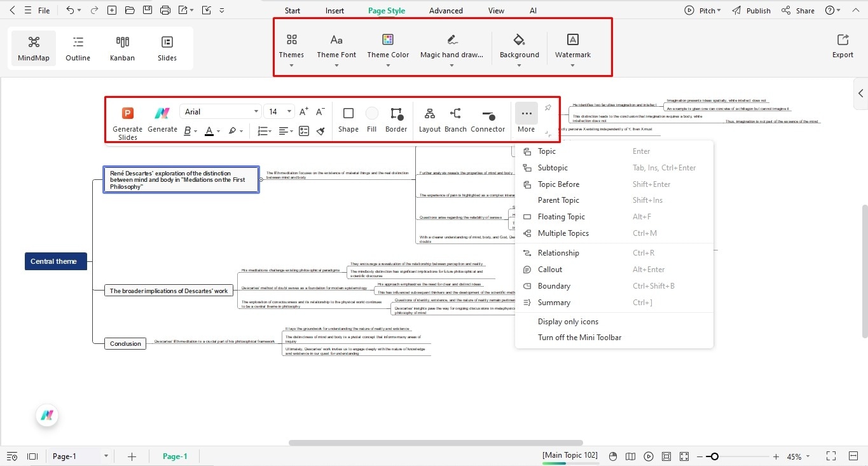Click the back arrow in top bar
The height and width of the screenshot is (466, 868).
(12, 10)
